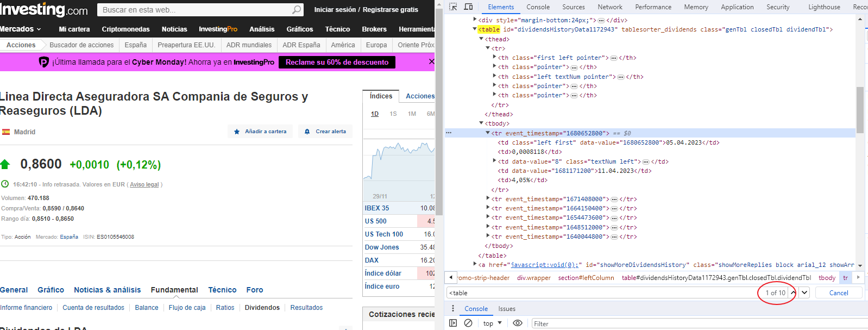Screen dimensions: 868x330
Task: Click the javascript:void(0) href link in DevTools
Action: [x=544, y=265]
